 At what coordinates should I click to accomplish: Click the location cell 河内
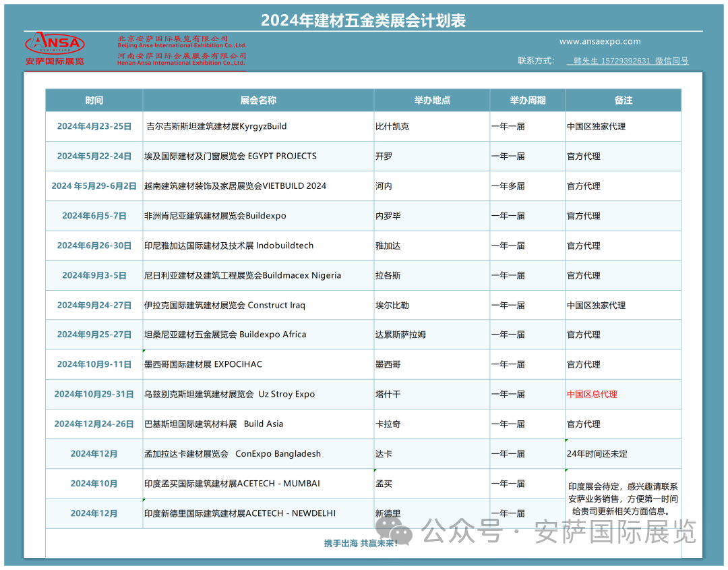click(x=432, y=186)
